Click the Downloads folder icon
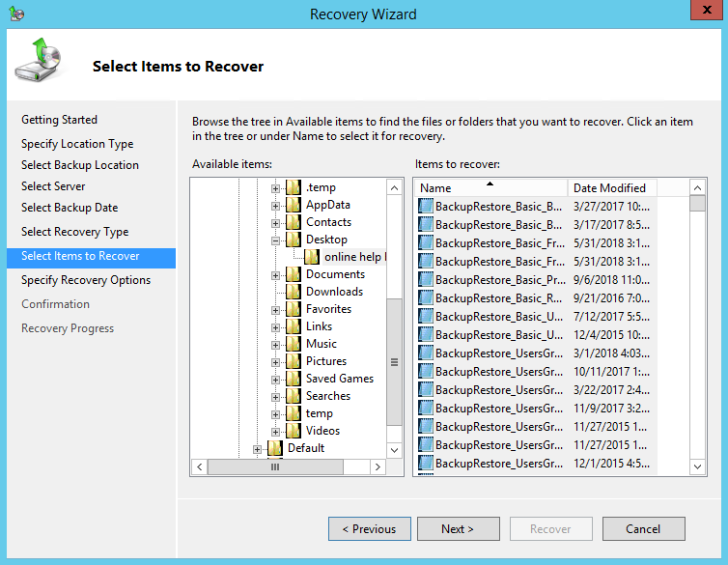The width and height of the screenshot is (728, 565). [294, 292]
